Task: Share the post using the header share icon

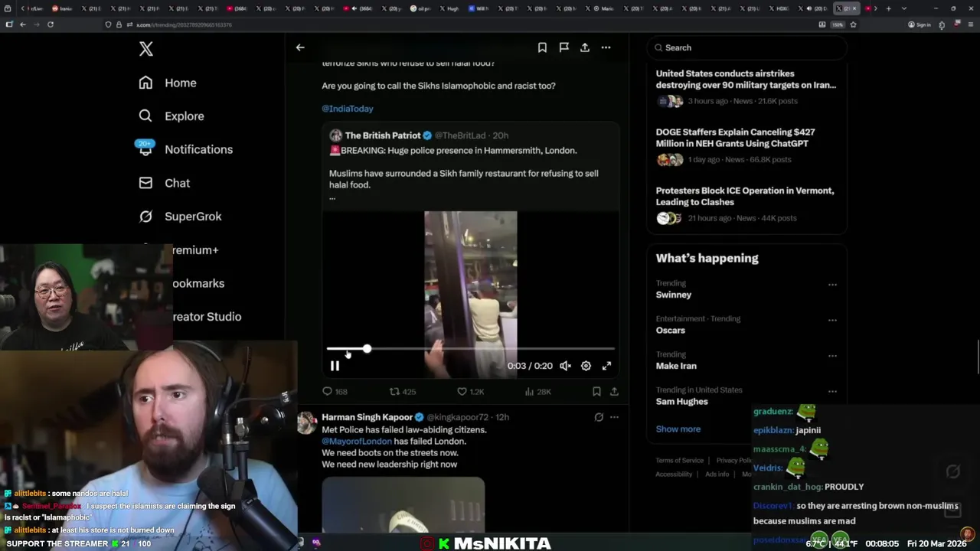Action: click(x=584, y=47)
